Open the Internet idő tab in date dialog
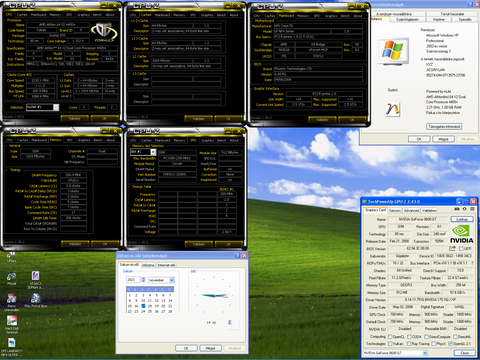 tap(166, 265)
